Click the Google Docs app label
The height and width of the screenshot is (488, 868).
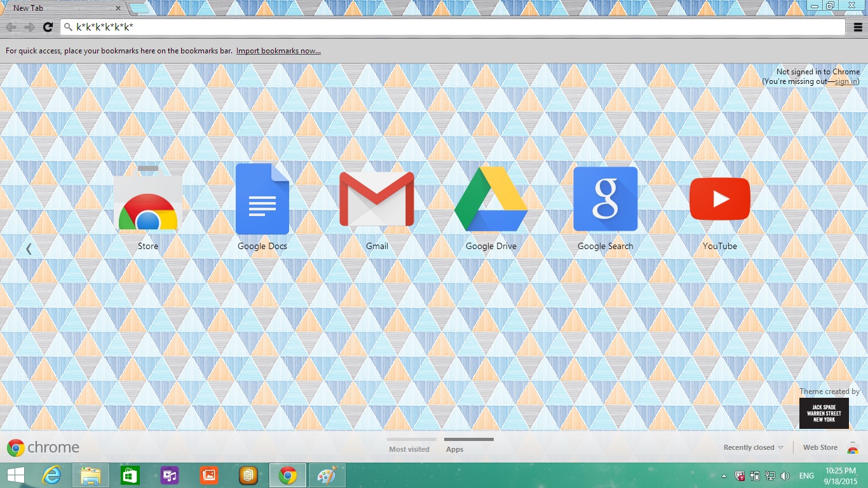point(262,246)
